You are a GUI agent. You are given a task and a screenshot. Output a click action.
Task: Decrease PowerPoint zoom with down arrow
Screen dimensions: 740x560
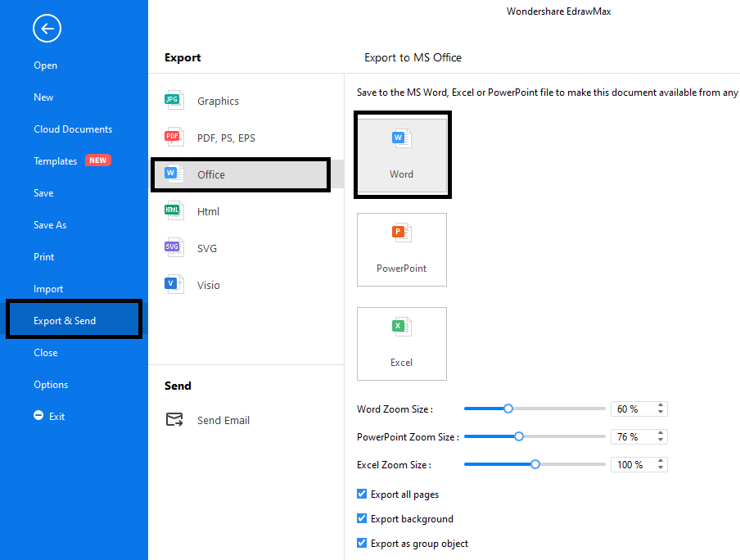tap(661, 440)
